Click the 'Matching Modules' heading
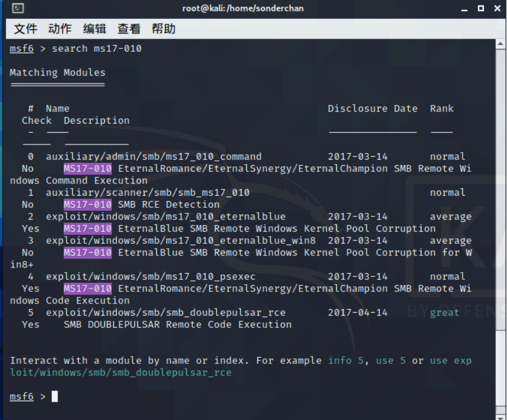 pos(57,73)
